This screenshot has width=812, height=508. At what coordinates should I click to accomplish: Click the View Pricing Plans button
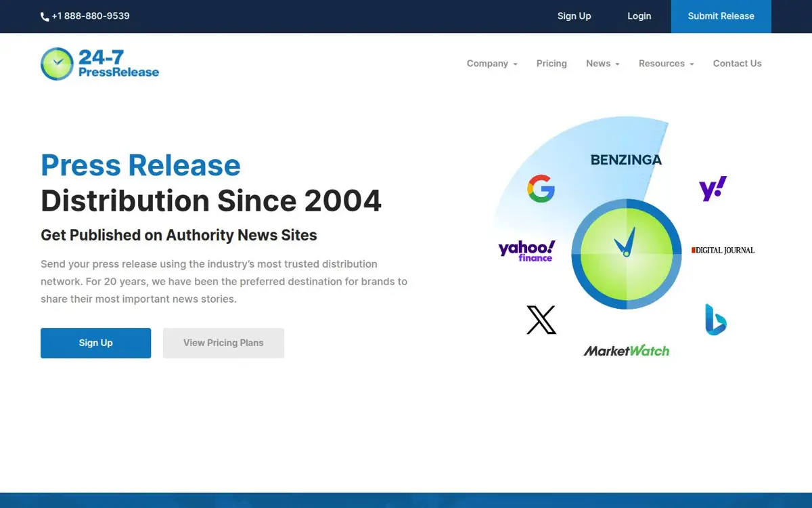pyautogui.click(x=223, y=343)
